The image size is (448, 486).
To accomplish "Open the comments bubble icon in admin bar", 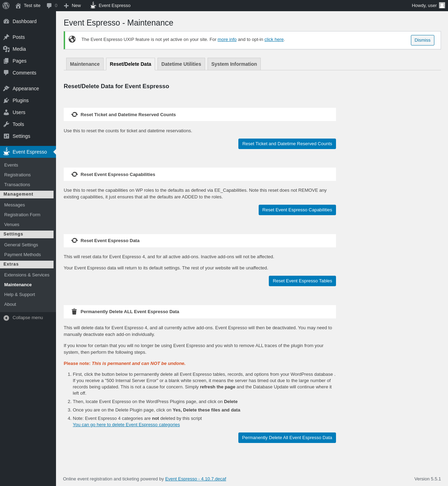I will click(49, 6).
